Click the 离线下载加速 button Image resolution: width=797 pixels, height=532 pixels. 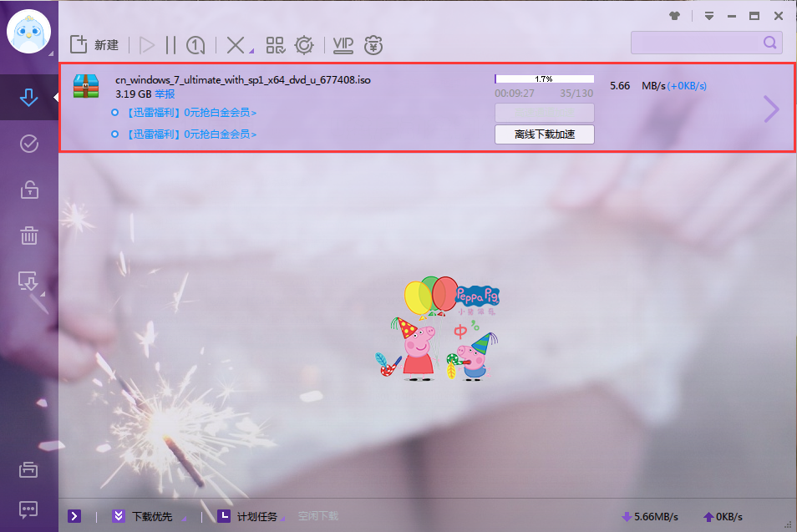tap(544, 134)
